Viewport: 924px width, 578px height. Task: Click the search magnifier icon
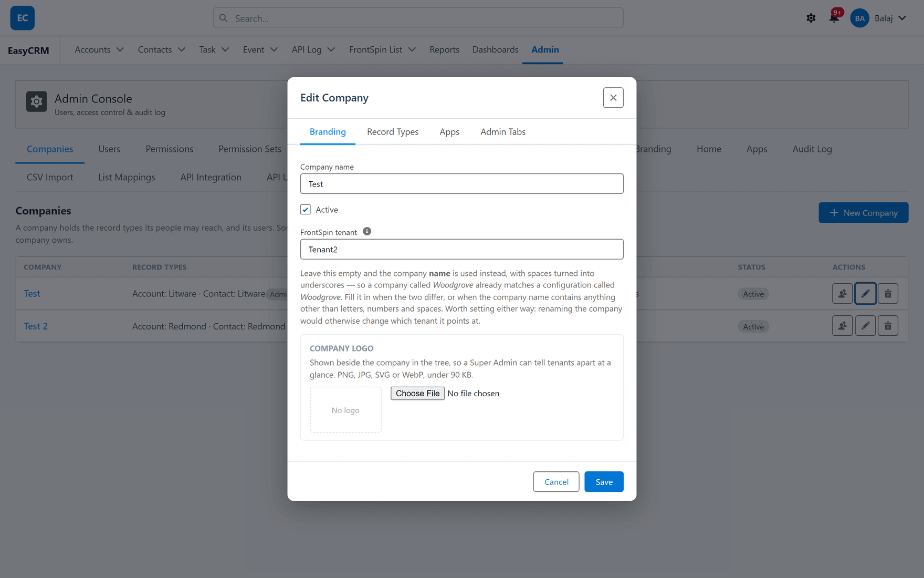pyautogui.click(x=224, y=18)
